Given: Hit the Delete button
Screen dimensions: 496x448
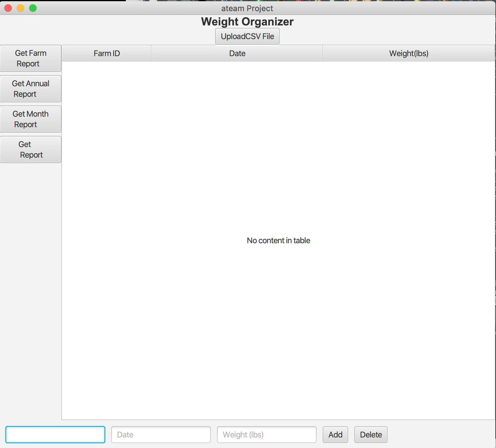Looking at the screenshot, I should (x=371, y=434).
